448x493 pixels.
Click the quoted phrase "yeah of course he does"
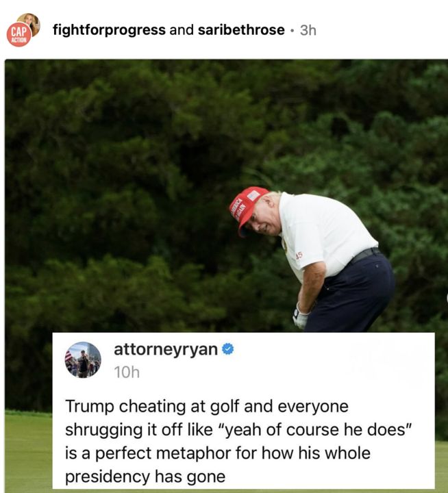316,430
